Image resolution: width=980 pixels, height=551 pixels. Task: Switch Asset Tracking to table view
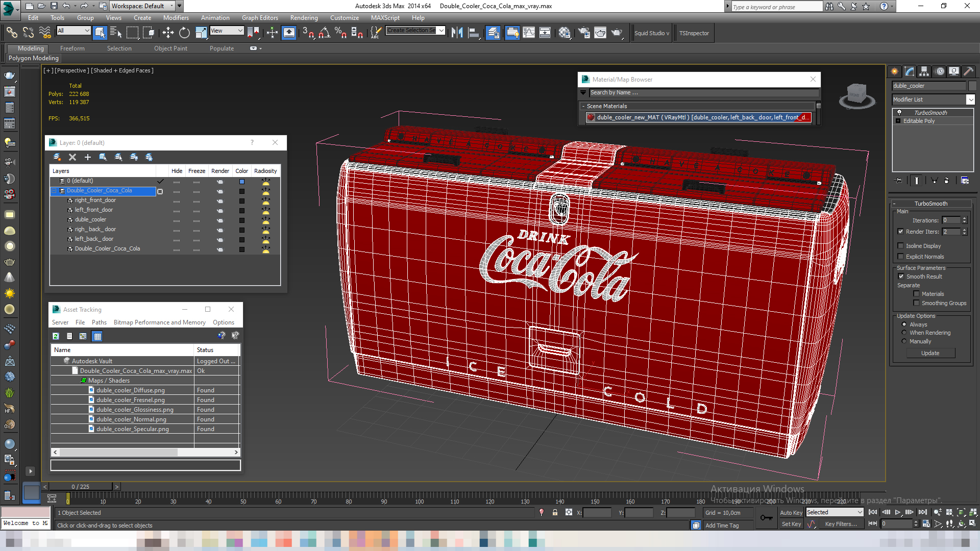coord(97,336)
